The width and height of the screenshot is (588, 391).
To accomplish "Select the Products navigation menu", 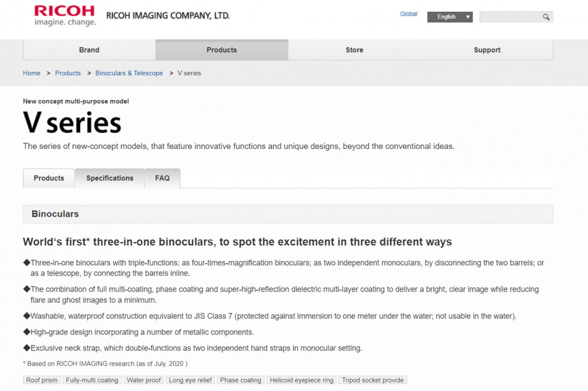I will (222, 50).
